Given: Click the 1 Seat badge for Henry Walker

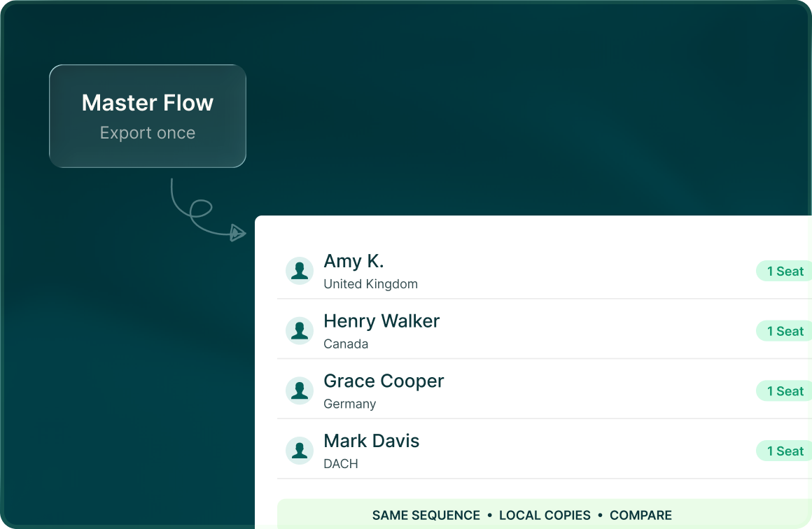Looking at the screenshot, I should (x=784, y=331).
